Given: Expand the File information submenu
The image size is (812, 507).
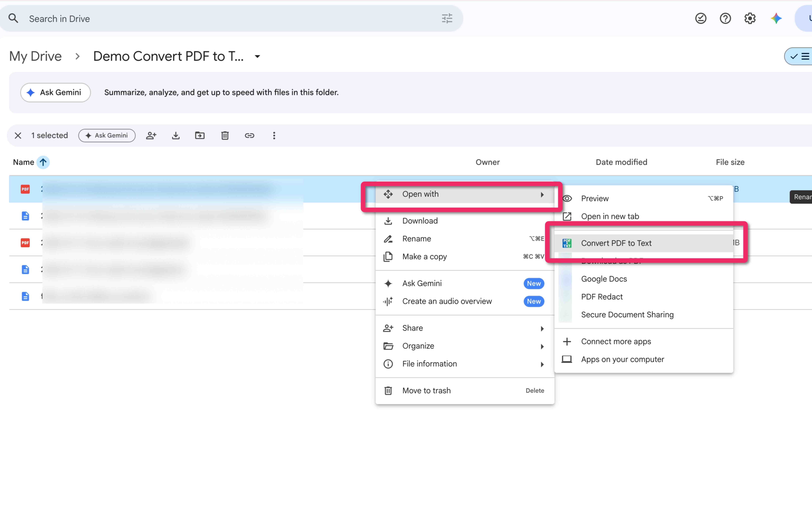Looking at the screenshot, I should point(465,364).
